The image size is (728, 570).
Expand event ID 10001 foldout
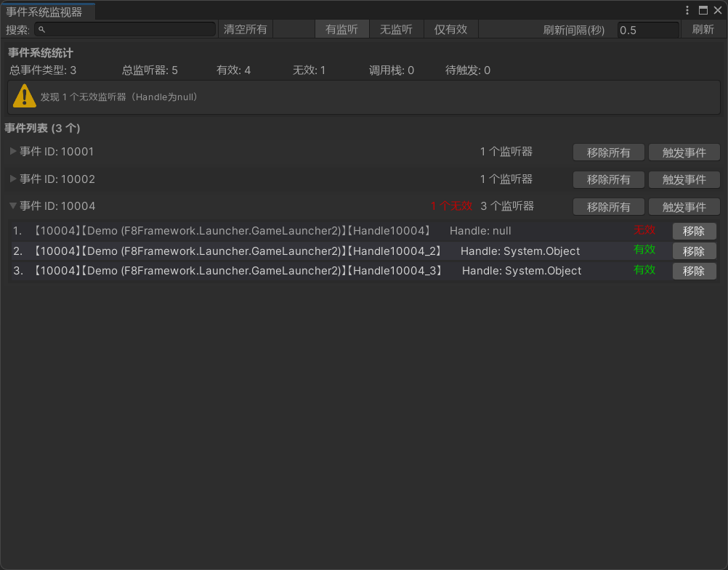(13, 151)
